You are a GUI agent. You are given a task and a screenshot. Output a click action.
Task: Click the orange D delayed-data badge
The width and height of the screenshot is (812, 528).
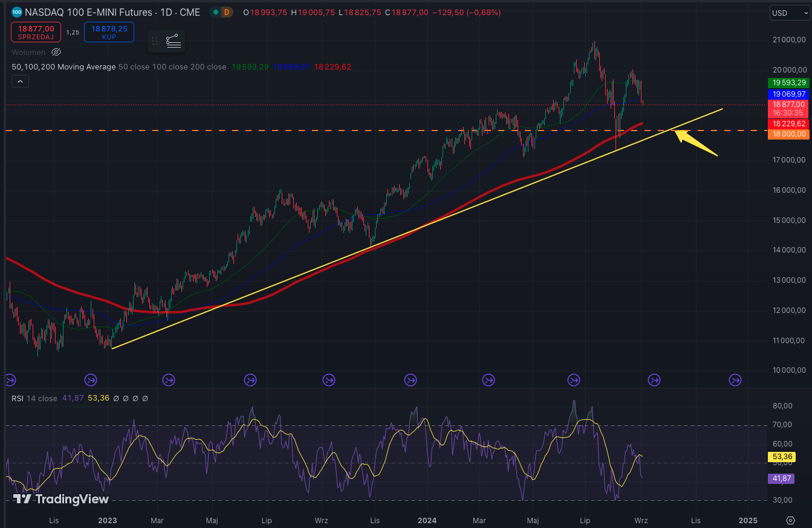(227, 12)
